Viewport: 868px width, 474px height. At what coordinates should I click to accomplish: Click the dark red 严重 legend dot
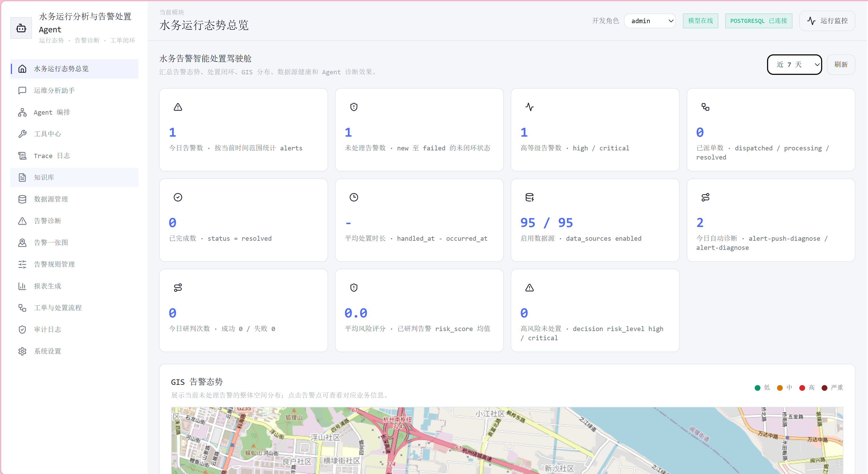[x=825, y=388]
